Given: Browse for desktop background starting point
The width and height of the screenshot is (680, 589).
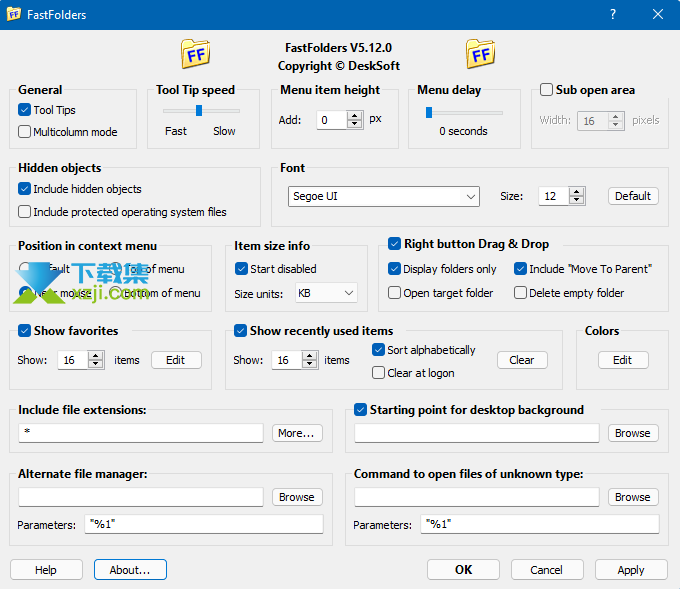Looking at the screenshot, I should click(633, 433).
